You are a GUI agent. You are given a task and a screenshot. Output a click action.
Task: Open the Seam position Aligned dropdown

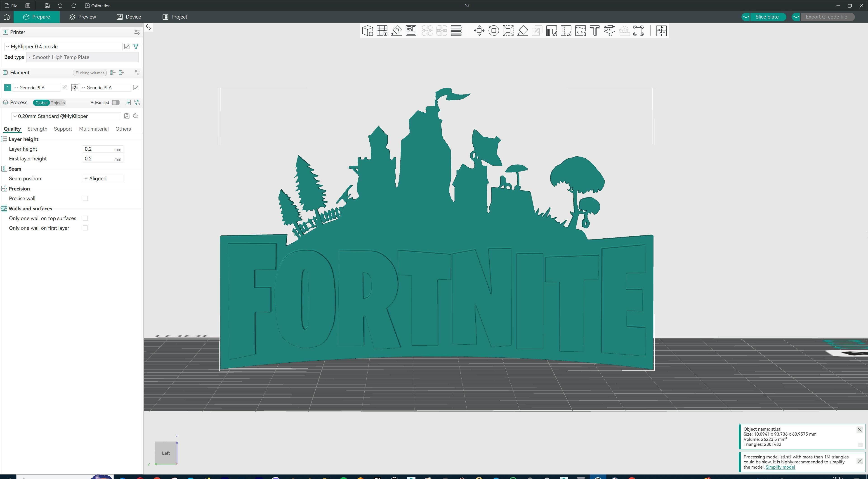tap(103, 178)
